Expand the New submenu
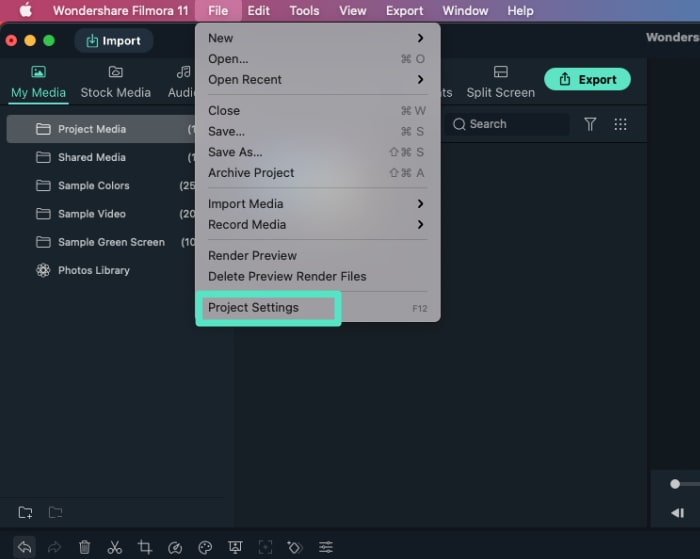 (317, 38)
